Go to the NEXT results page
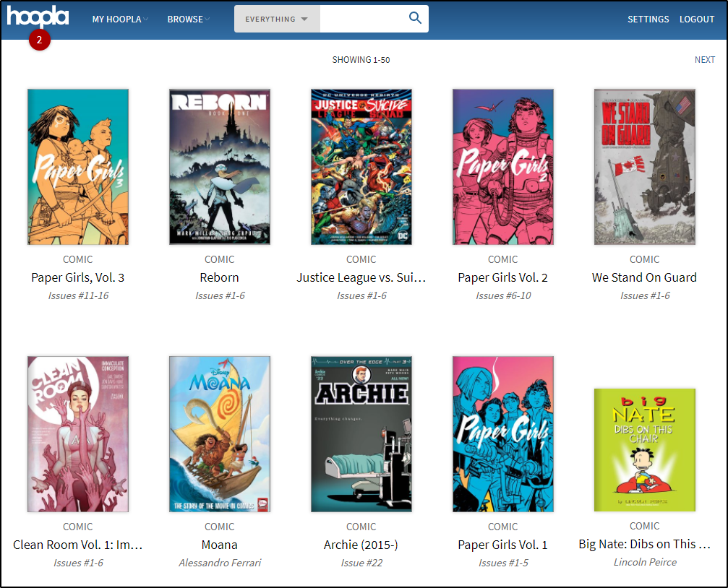728x588 pixels. [704, 59]
